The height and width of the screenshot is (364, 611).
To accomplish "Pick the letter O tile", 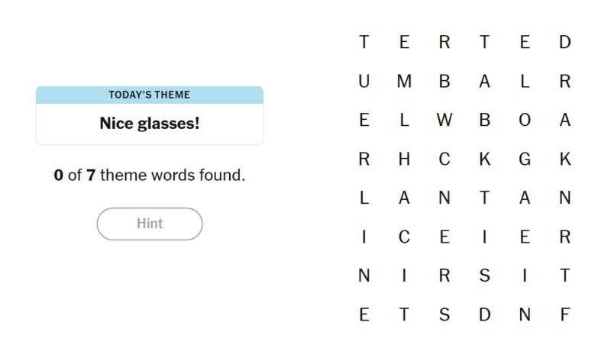I will pyautogui.click(x=525, y=120).
